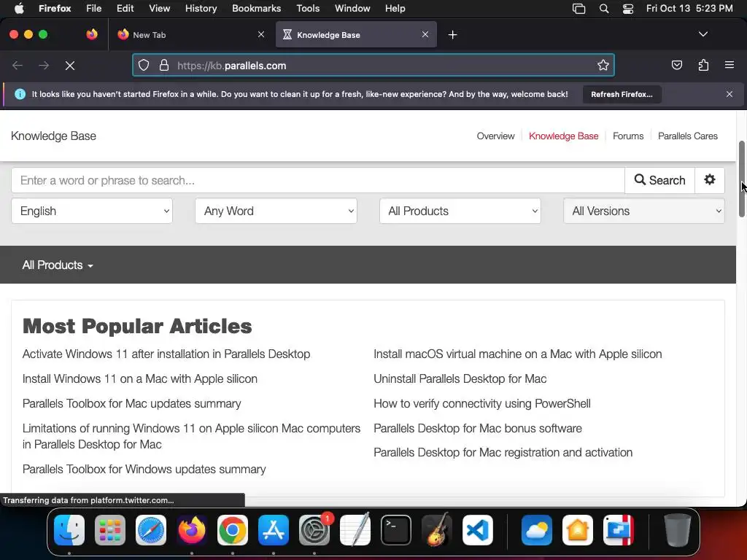Open Home app from the Dock
Image resolution: width=747 pixels, height=560 pixels.
pyautogui.click(x=578, y=530)
